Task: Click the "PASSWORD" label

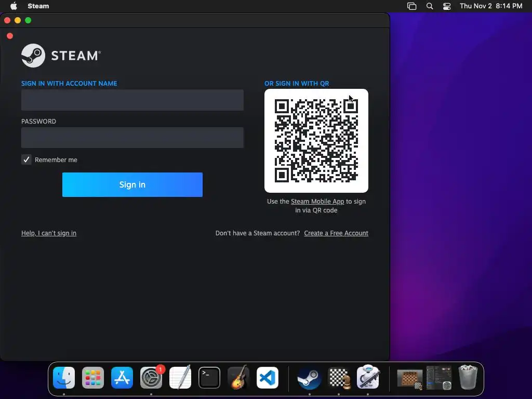Action: (38, 122)
